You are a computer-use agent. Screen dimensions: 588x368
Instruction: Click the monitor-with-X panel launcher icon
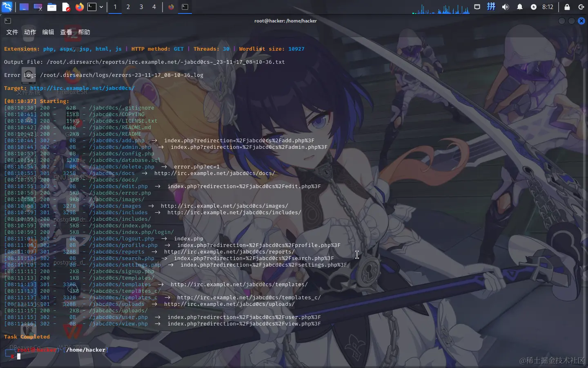pyautogui.click(x=38, y=7)
